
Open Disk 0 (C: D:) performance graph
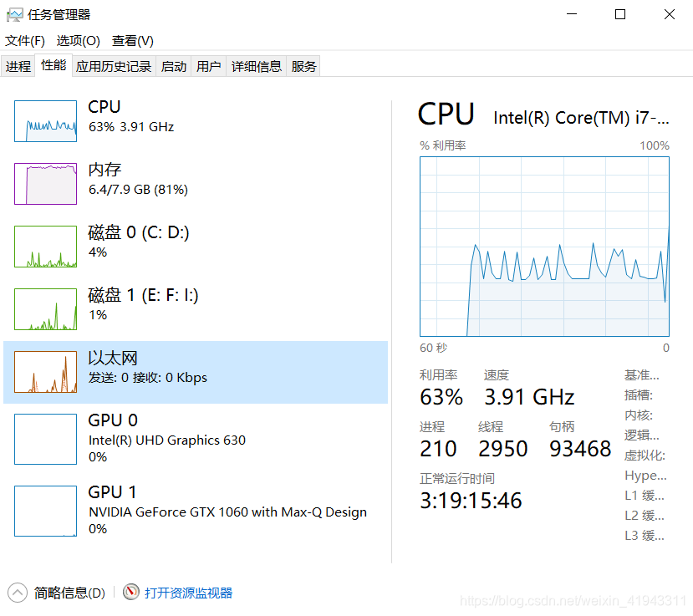pos(45,247)
